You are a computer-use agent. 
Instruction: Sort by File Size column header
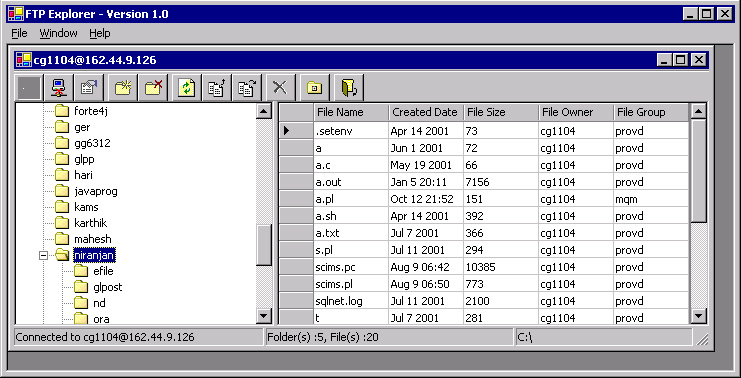pyautogui.click(x=501, y=112)
